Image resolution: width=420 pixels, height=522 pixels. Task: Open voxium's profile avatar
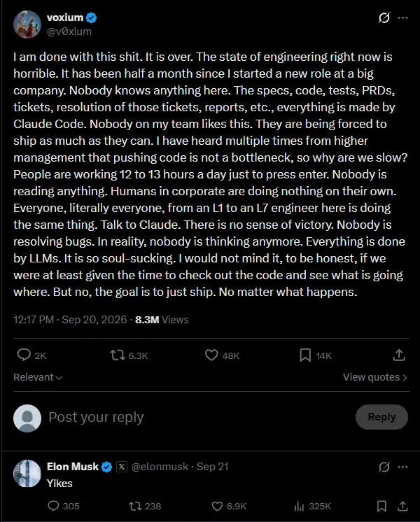click(27, 24)
